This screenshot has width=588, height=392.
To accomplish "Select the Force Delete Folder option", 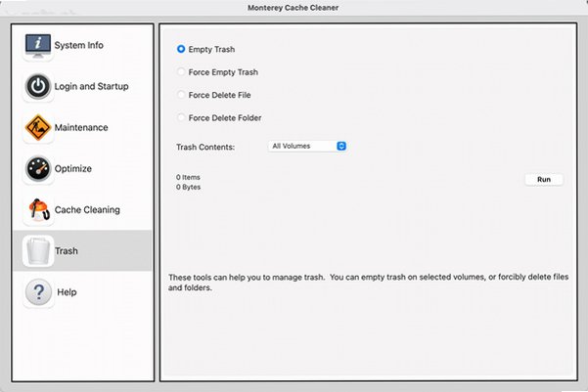I will tap(181, 117).
